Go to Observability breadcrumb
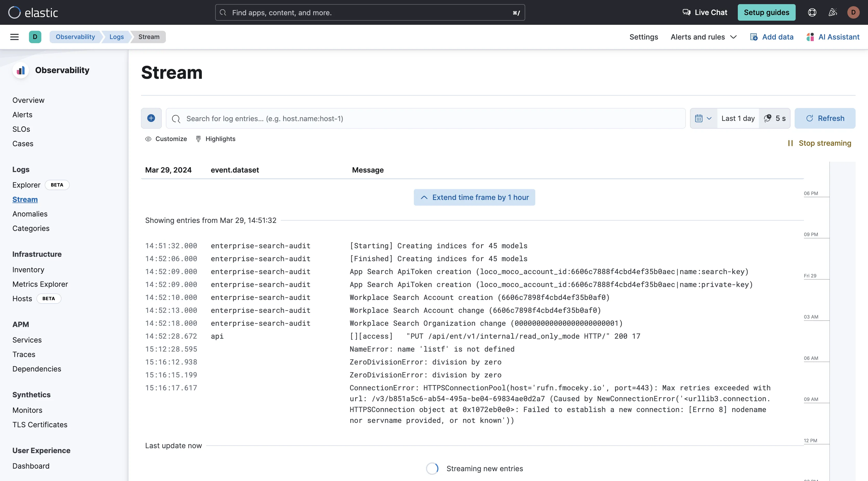The image size is (868, 481). [75, 37]
